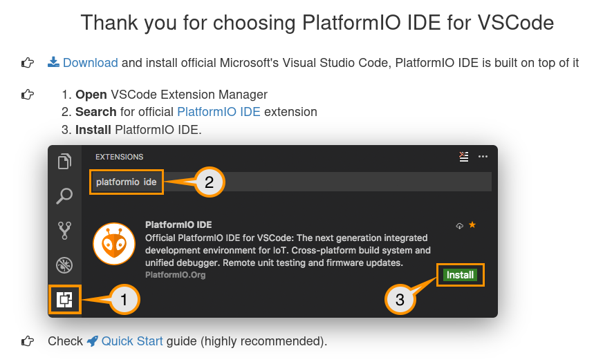Open the PlatformIO IDE extension link
Screen dimensions: 603x364
click(219, 112)
